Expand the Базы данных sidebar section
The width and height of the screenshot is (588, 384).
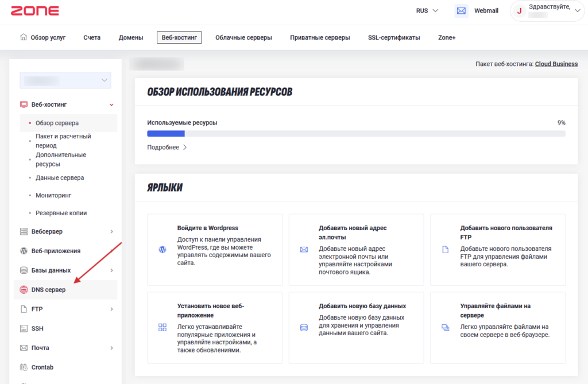coord(111,270)
